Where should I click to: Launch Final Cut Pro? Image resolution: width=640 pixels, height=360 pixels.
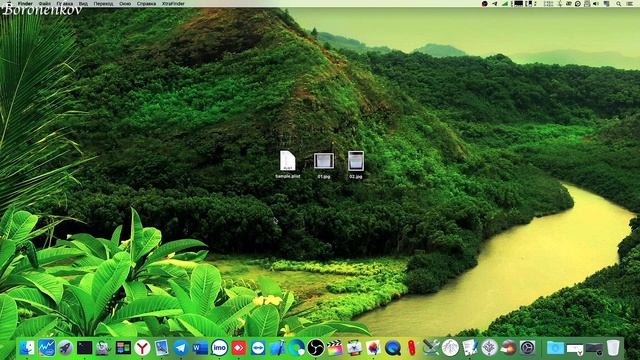(335, 348)
